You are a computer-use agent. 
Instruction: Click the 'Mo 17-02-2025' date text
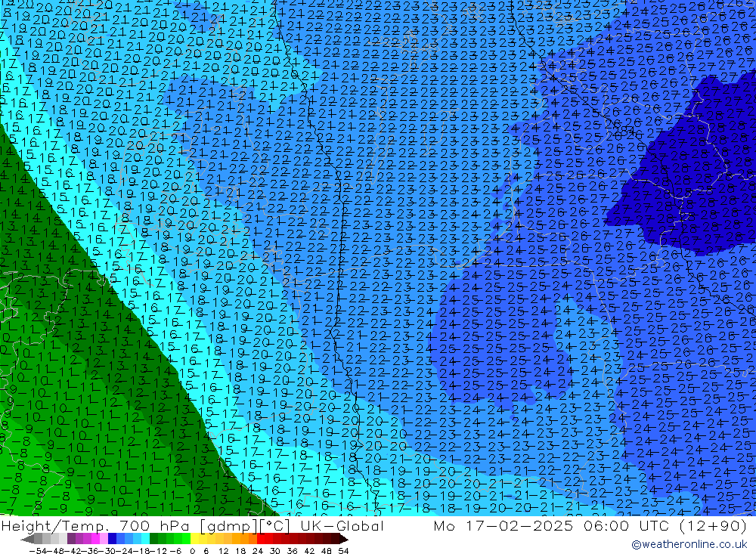point(503,525)
